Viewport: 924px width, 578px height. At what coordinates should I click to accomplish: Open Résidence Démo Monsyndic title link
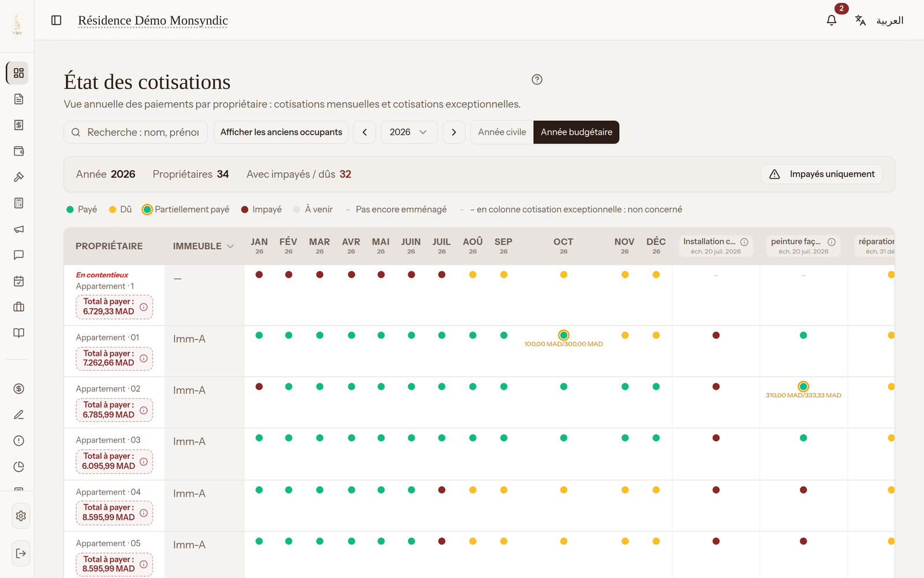point(153,21)
